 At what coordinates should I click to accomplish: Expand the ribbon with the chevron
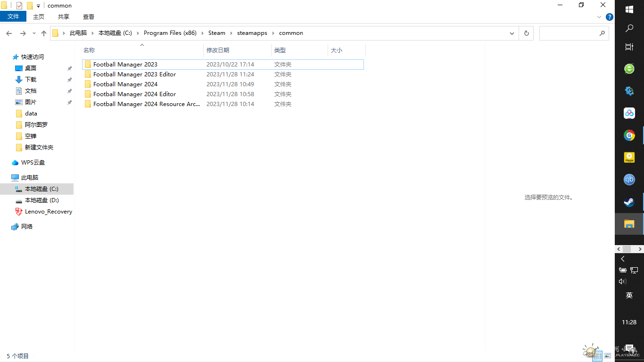(x=599, y=17)
